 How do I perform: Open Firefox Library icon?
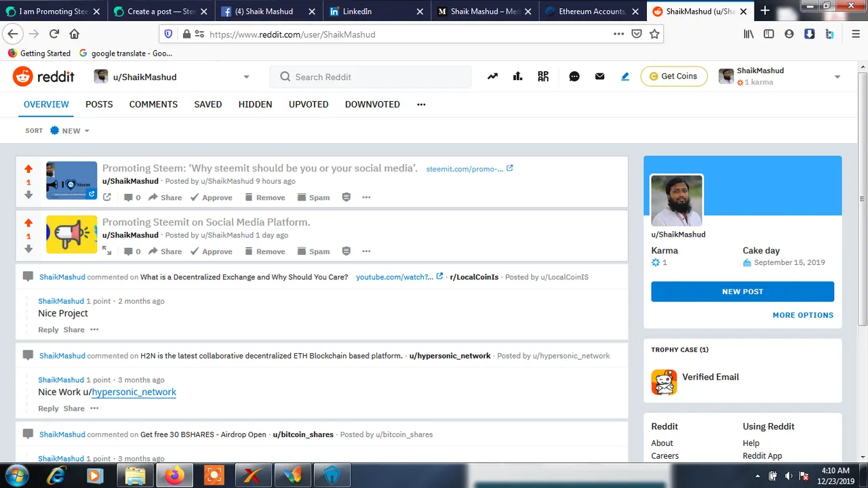tap(749, 34)
